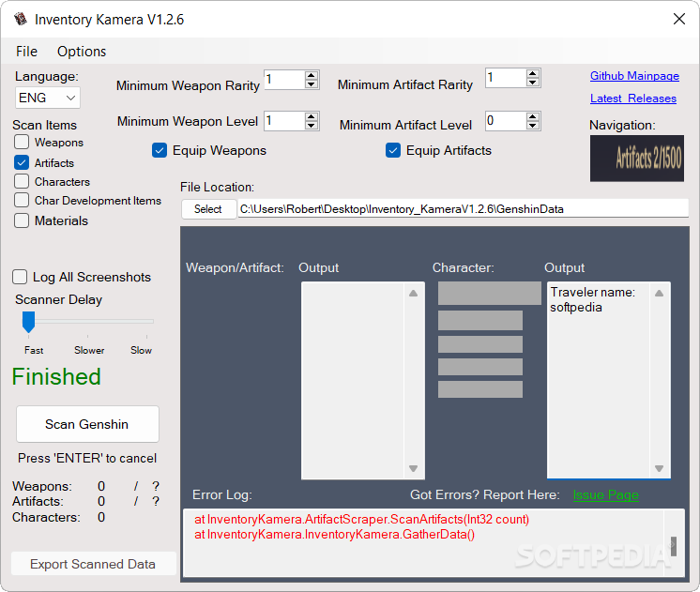Decrease Minimum Artifact Rarity with down arrow

coord(533,83)
